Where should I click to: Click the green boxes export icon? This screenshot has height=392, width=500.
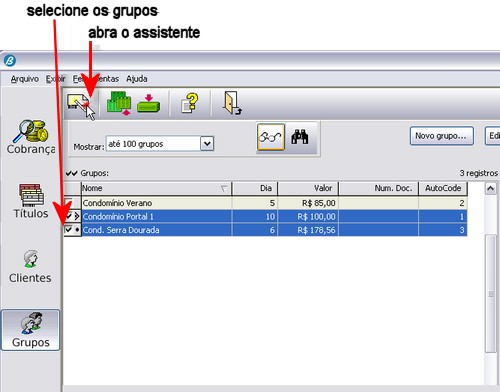coord(119,103)
